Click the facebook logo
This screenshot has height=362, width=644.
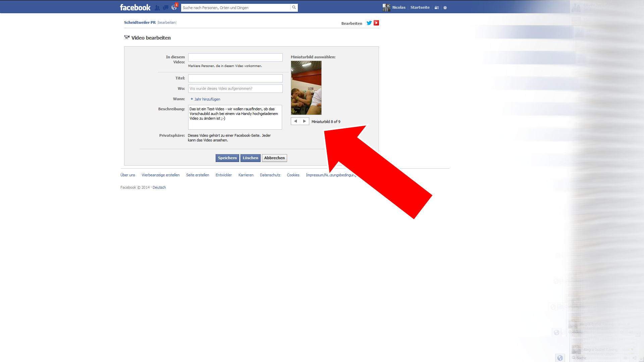pyautogui.click(x=135, y=7)
